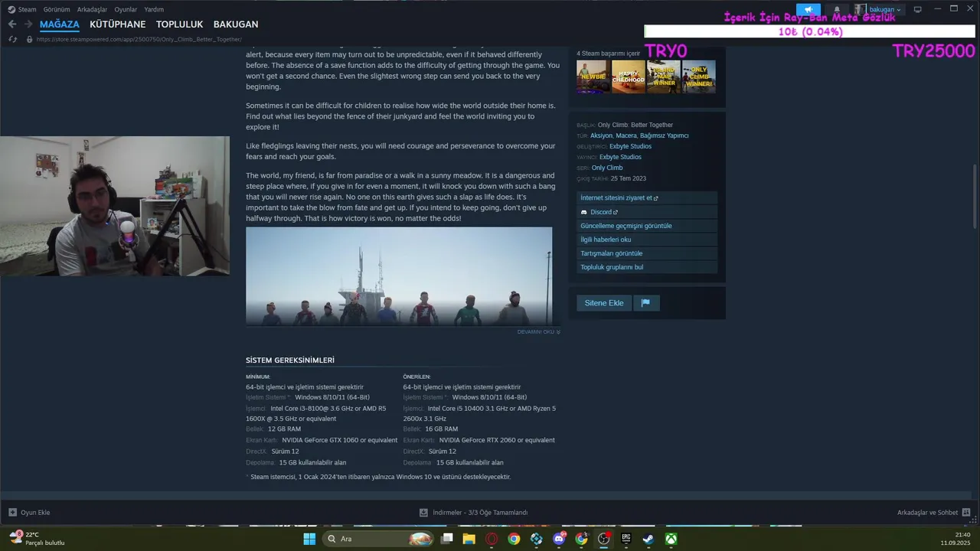Open the İndirmeler downloads status

[x=473, y=513]
